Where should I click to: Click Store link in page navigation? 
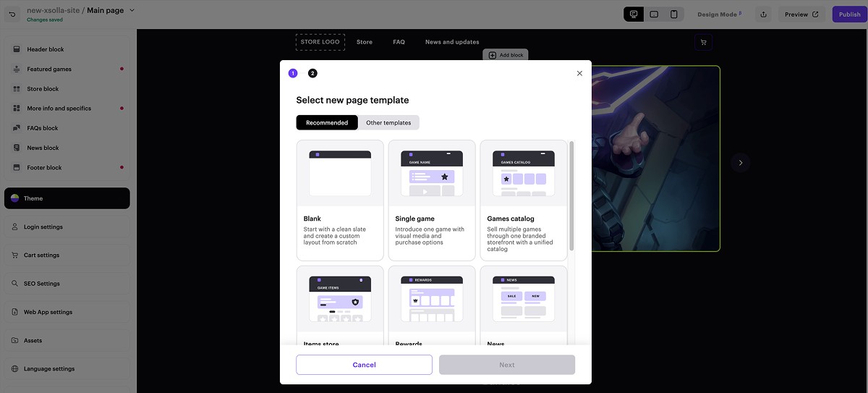365,42
